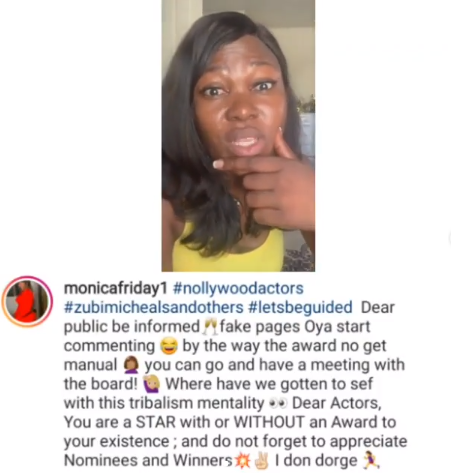Follow the #letsbeguided hashtag link
Viewport: 451px width, 473px height.
(300, 307)
